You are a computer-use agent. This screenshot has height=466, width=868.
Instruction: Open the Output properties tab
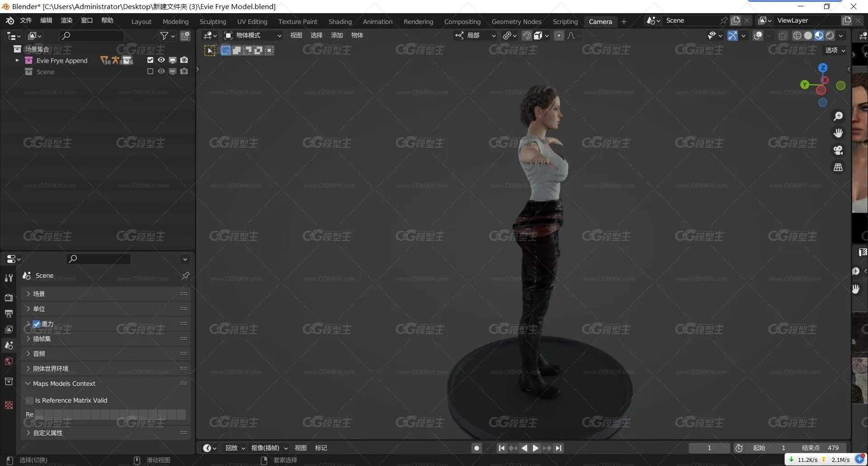[9, 313]
